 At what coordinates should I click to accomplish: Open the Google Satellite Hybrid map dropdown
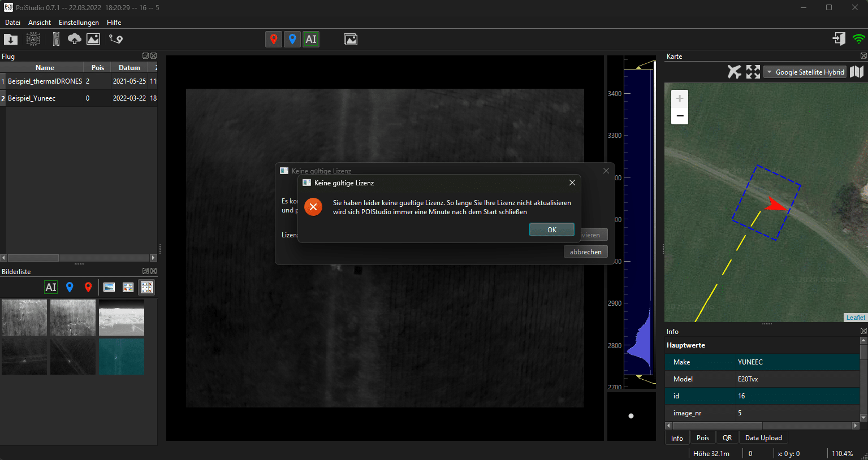805,72
